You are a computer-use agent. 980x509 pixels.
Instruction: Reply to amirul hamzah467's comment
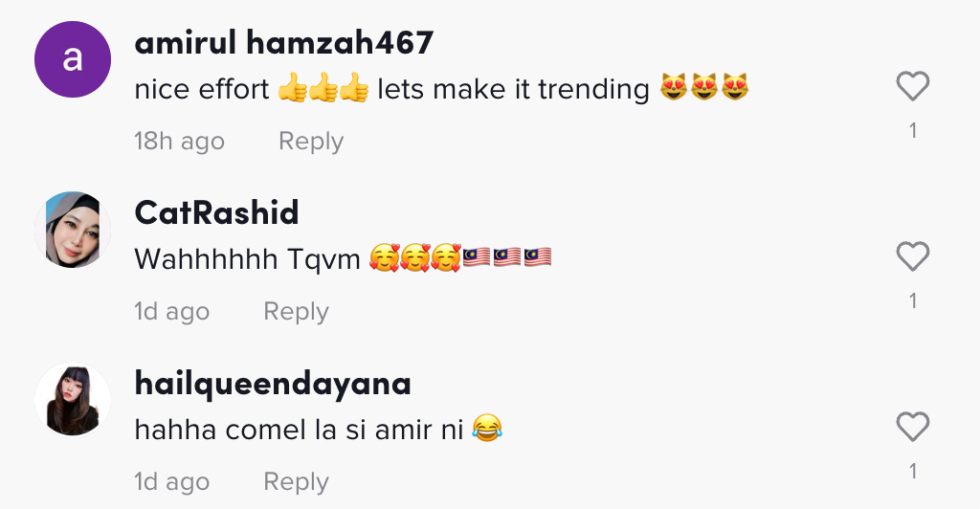pyautogui.click(x=311, y=142)
